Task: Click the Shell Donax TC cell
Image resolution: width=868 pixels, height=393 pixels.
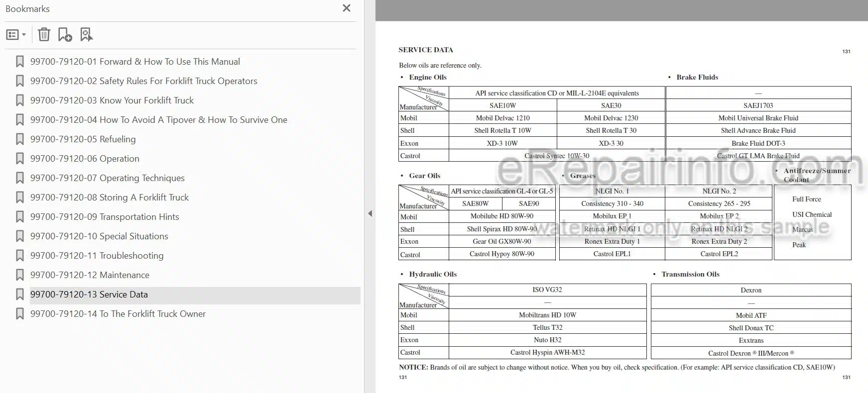Action: (x=751, y=328)
